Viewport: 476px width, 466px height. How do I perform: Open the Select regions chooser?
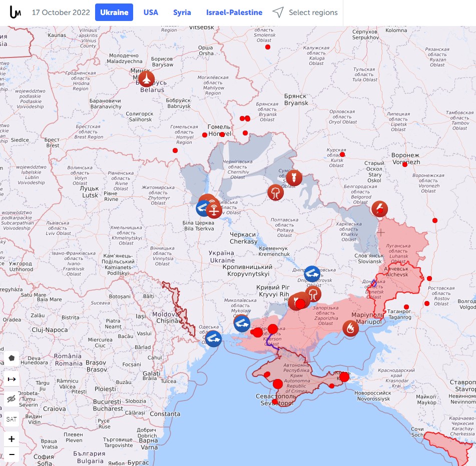tap(305, 12)
